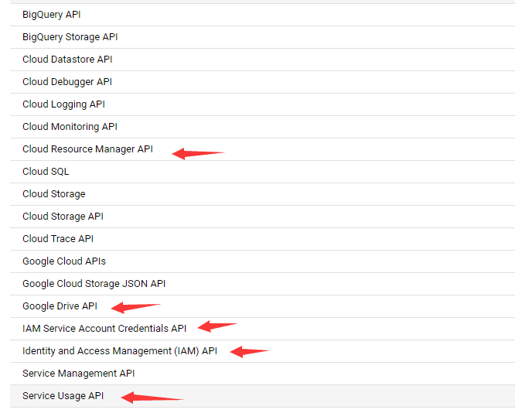Open Cloud Datastore API

(x=67, y=60)
